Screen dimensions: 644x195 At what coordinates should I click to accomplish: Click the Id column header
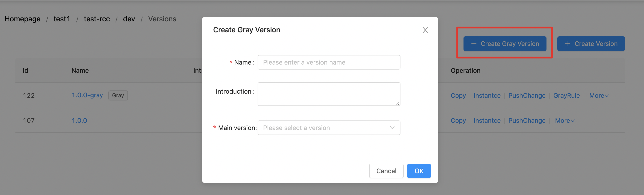coord(25,70)
